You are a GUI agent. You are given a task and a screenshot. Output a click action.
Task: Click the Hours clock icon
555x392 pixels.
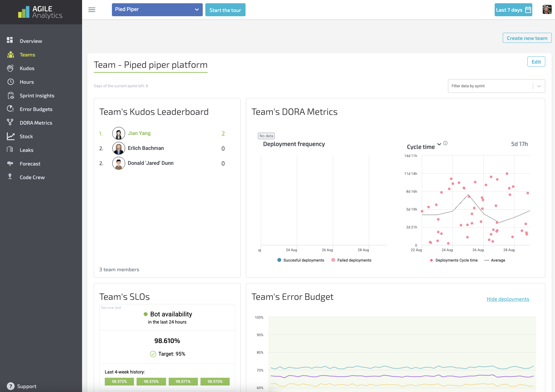tap(10, 82)
